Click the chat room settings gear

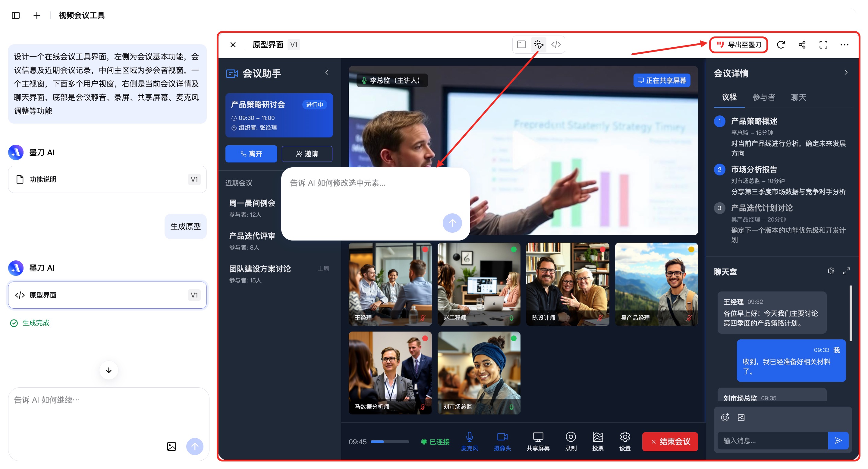[831, 271]
